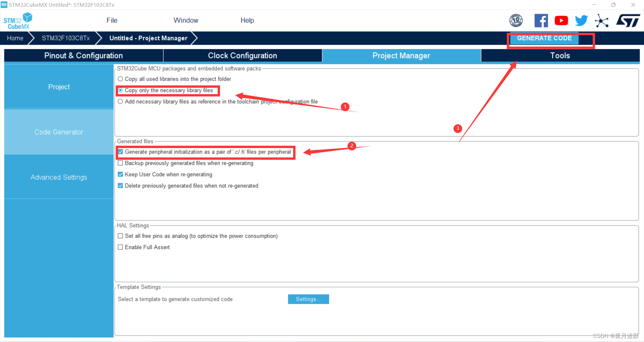
Task: Open the Advanced Settings side section
Action: tap(59, 177)
